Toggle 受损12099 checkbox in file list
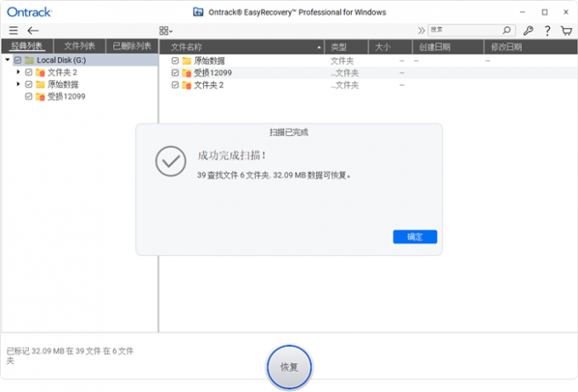Screen dimensions: 578x392 pyautogui.click(x=175, y=72)
